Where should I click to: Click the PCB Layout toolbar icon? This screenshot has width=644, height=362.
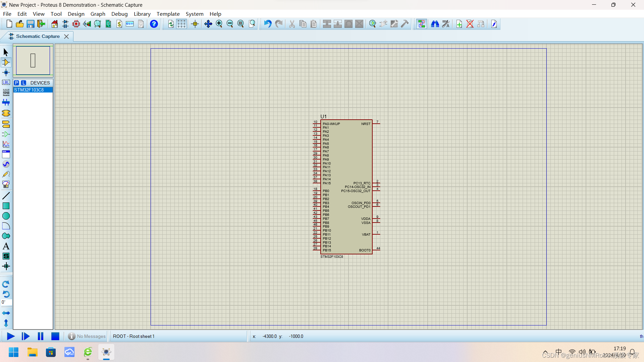pos(76,24)
